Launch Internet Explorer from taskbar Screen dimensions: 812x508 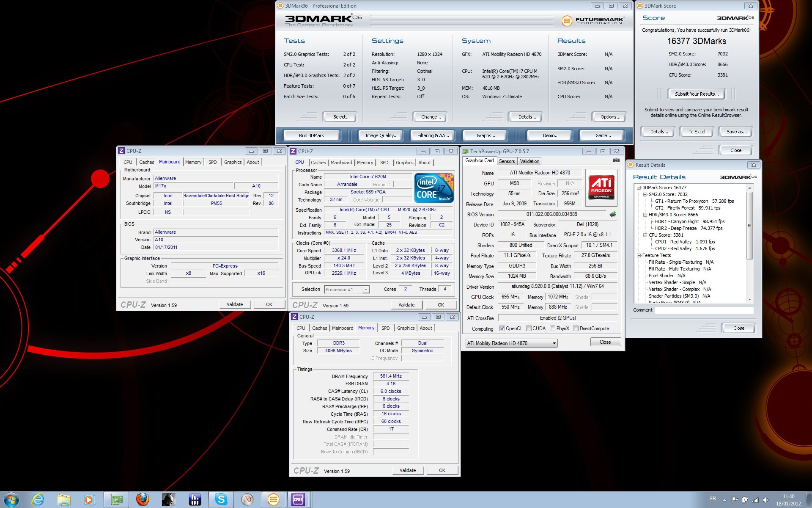point(38,500)
